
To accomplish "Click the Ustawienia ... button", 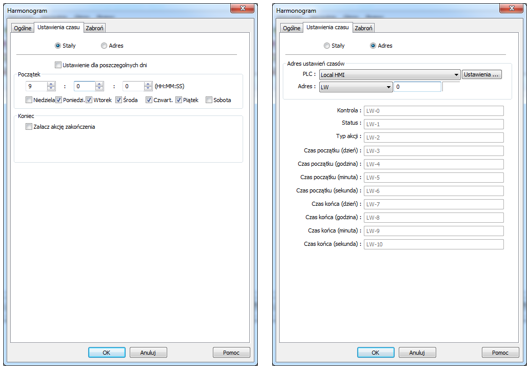I will [x=482, y=75].
